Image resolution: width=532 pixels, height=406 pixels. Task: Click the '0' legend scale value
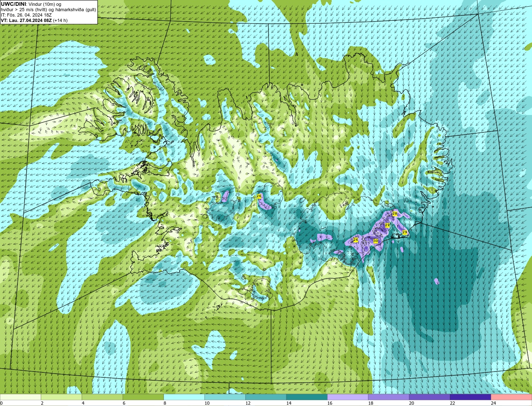click(2, 403)
